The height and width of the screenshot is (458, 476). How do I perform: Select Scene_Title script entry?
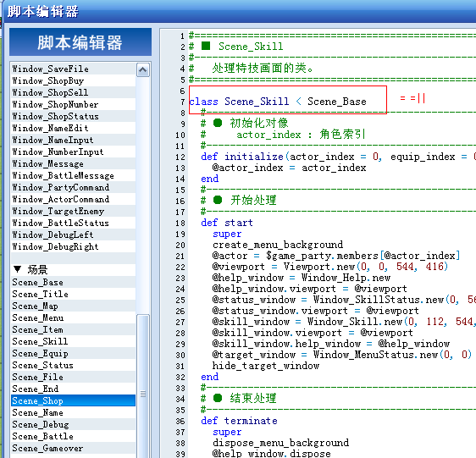(73, 294)
